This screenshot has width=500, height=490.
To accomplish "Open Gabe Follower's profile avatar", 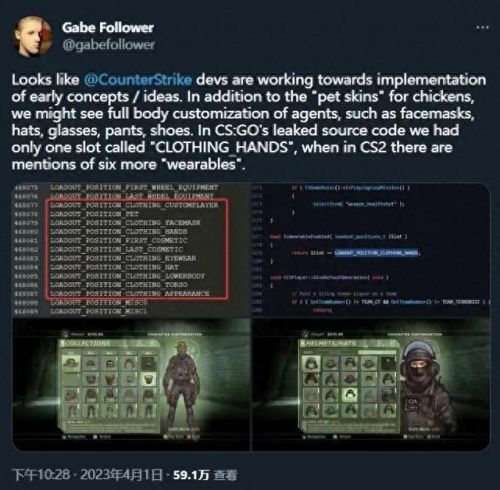I will 33,36.
